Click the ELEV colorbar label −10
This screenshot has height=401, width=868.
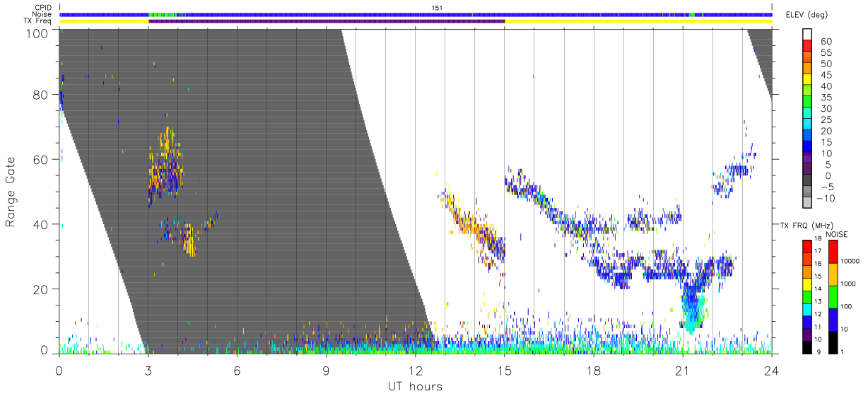[828, 198]
